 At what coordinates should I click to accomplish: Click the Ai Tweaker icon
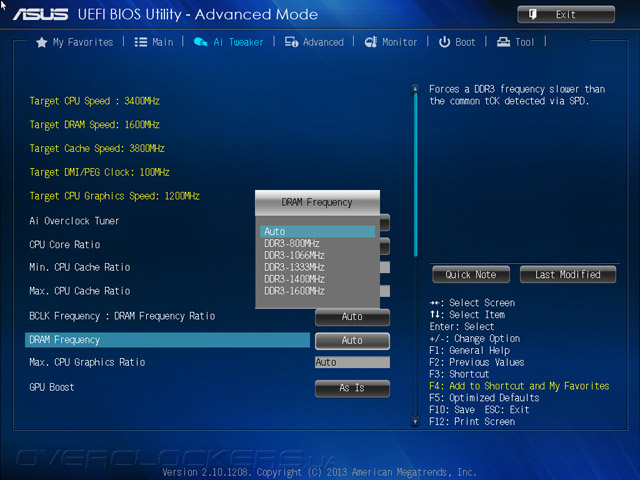coord(200,42)
